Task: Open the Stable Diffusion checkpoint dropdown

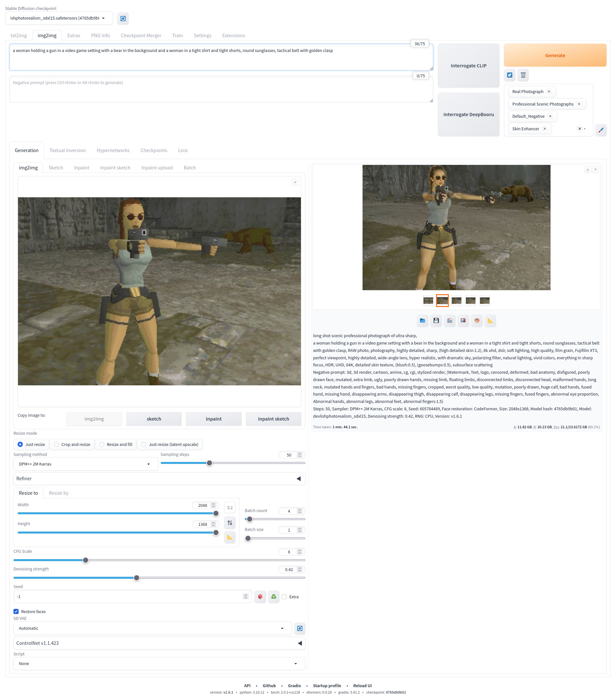Action: pos(59,18)
